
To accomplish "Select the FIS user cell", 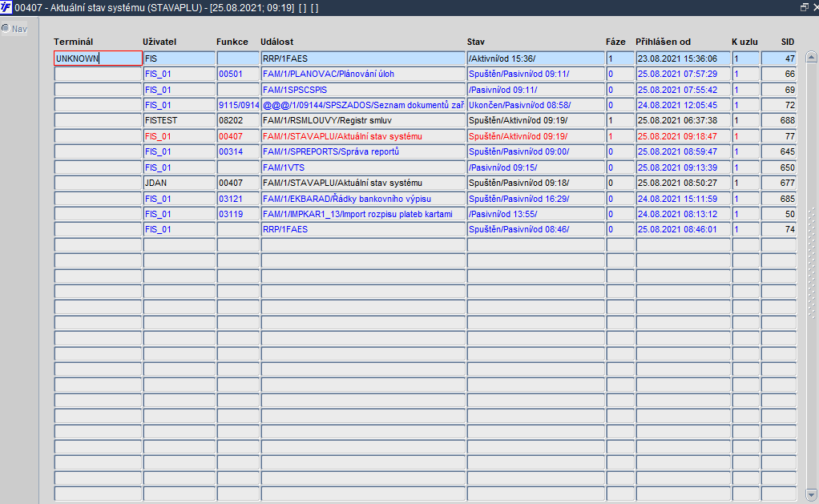I will tap(180, 58).
